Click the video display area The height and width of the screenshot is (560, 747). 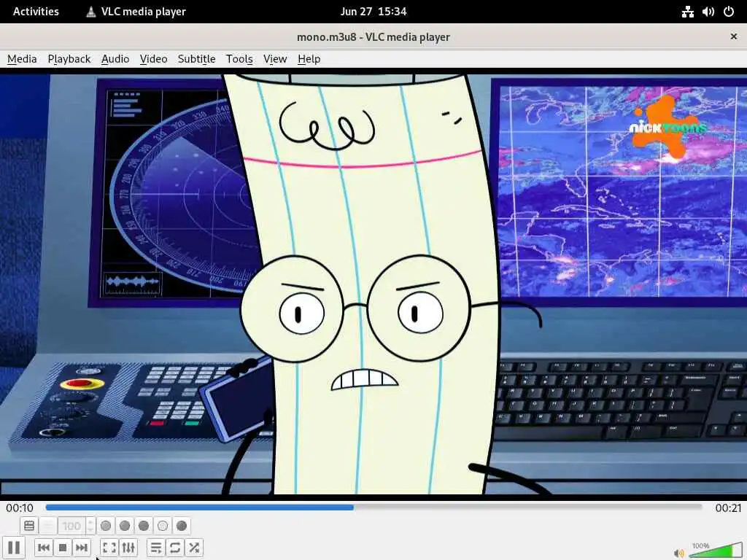click(373, 284)
